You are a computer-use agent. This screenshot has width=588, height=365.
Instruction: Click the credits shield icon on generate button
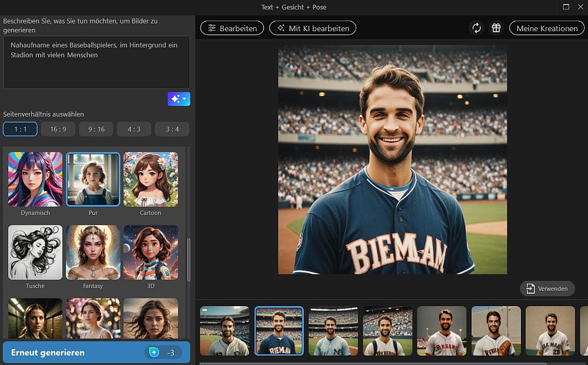coord(154,352)
